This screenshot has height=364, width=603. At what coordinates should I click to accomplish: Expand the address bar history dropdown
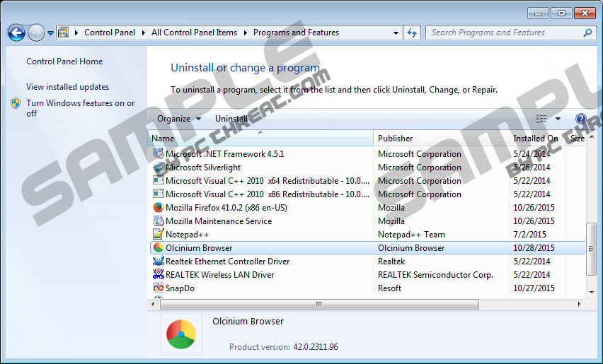pyautogui.click(x=396, y=33)
